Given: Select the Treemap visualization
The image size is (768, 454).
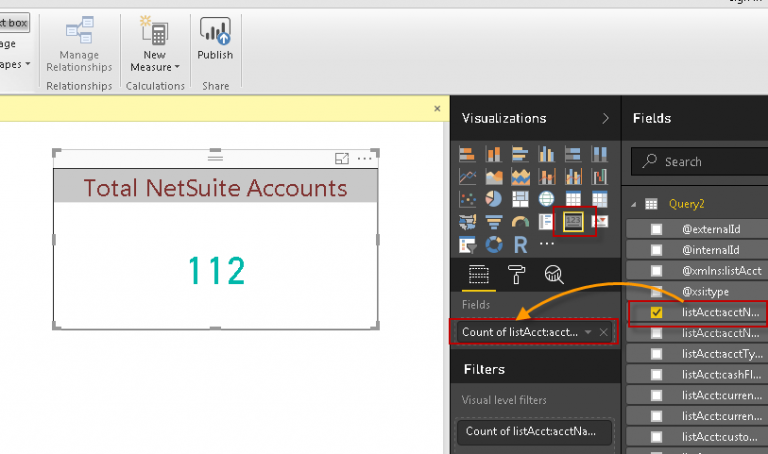Looking at the screenshot, I should click(520, 199).
